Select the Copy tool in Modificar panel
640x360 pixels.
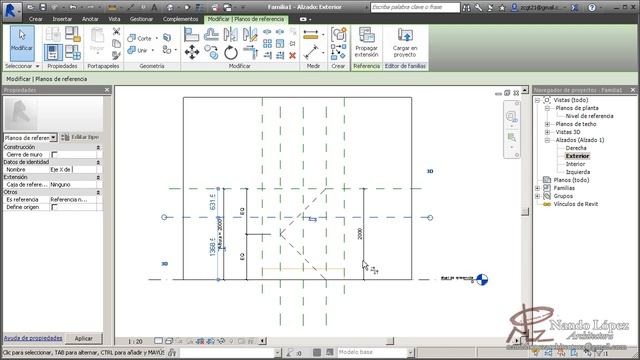coord(211,52)
